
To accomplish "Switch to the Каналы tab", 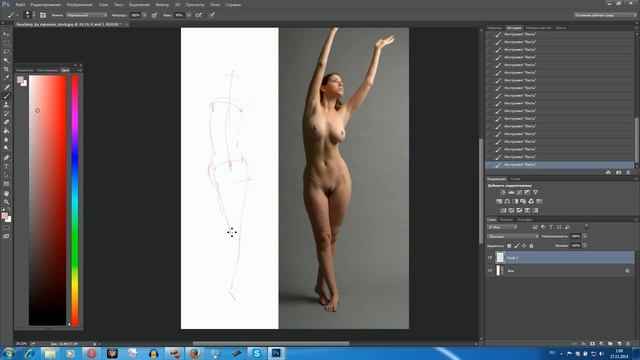I will coord(506,220).
